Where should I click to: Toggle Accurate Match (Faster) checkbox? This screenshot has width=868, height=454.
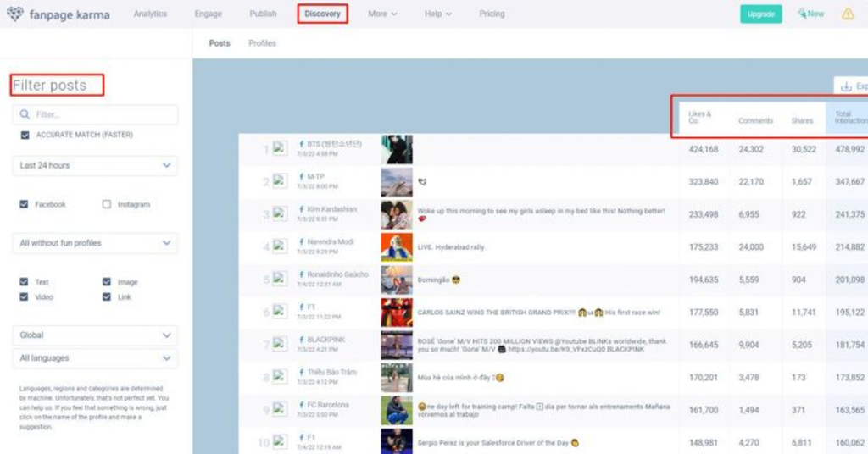pos(25,135)
